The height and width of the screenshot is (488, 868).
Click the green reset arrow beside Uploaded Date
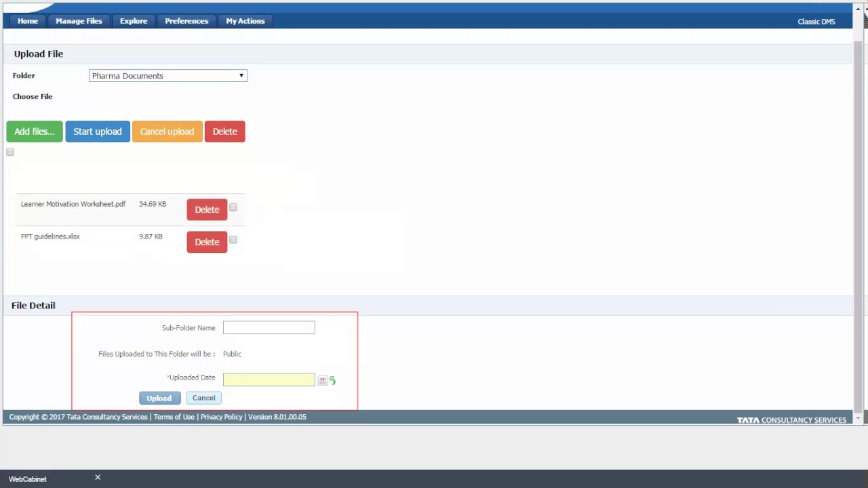332,381
